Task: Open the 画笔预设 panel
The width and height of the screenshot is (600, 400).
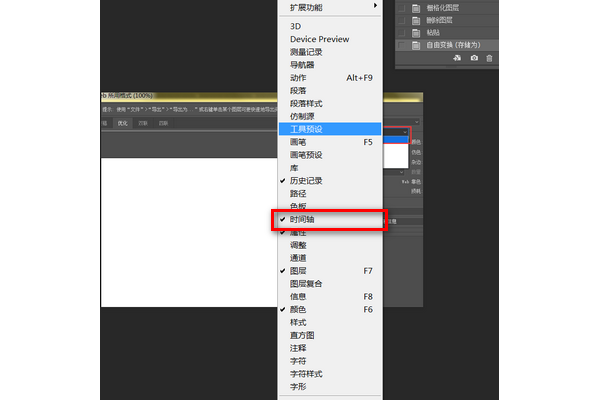Action: point(330,155)
